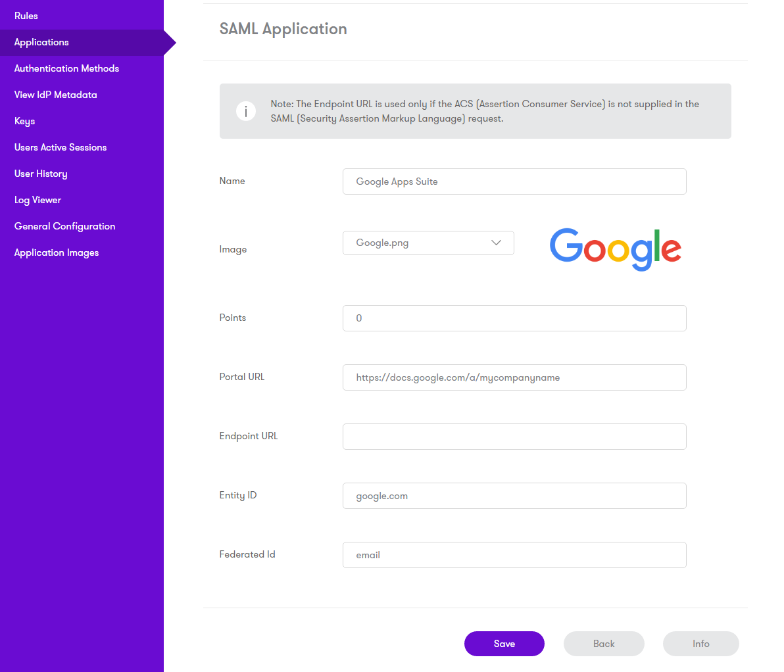Open the Image dropdown showing Google.png
This screenshot has height=672, width=784.
coord(421,243)
